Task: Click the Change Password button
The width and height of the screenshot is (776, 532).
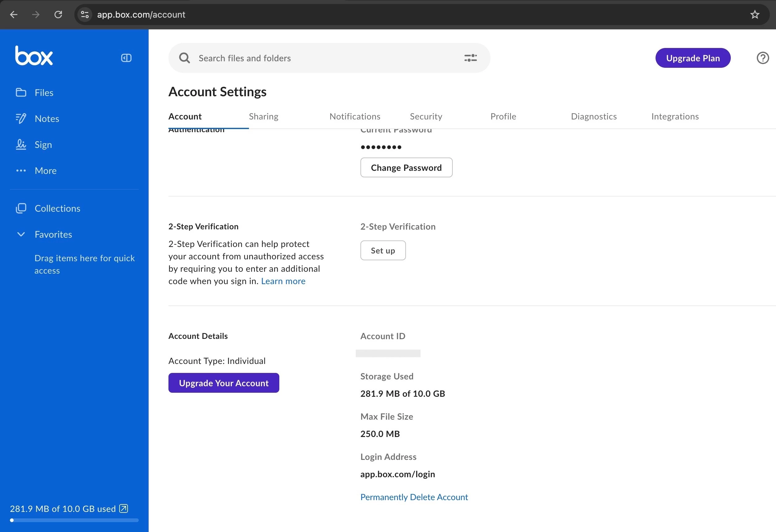Action: [x=406, y=167]
